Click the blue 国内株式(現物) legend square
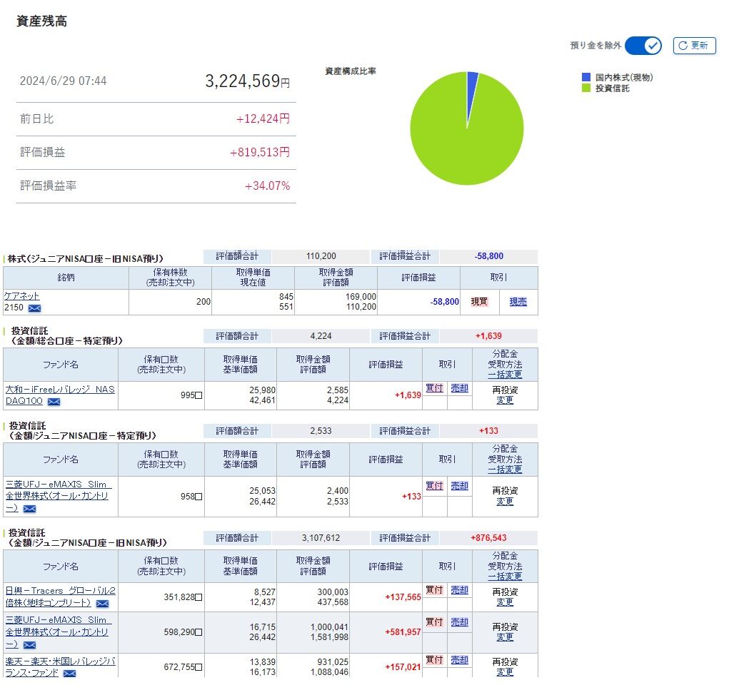This screenshot has width=754, height=700. [x=585, y=77]
